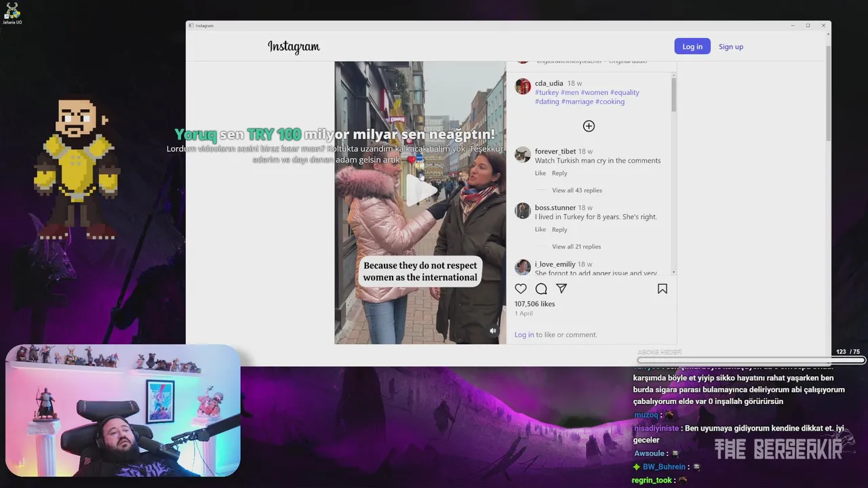868x488 pixels.
Task: Open boss.stunner's avatar
Action: click(x=523, y=210)
